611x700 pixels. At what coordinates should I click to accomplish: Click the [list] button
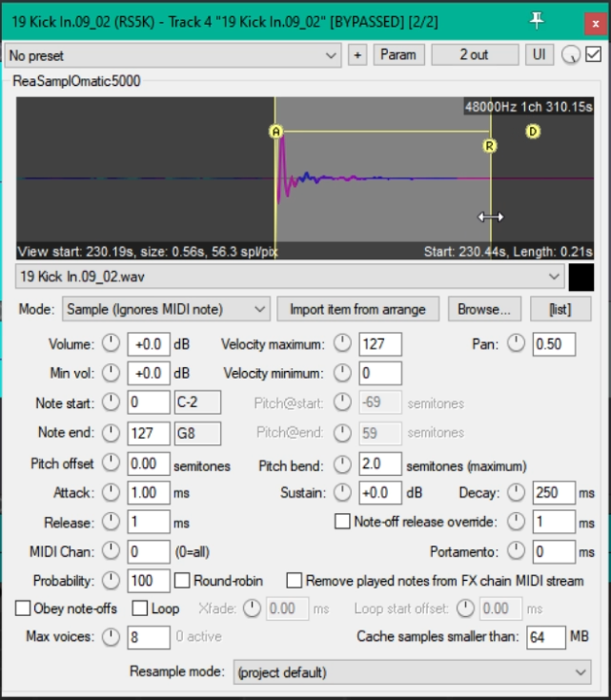click(x=560, y=309)
